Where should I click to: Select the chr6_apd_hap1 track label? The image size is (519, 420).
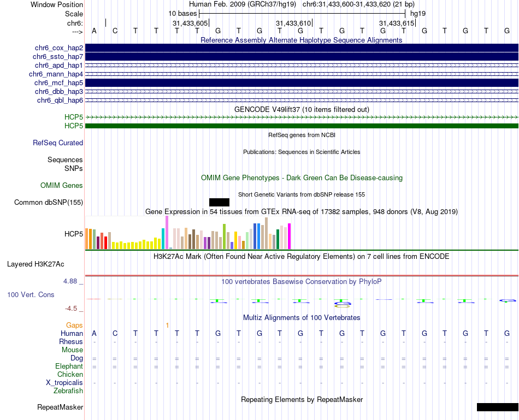click(59, 65)
